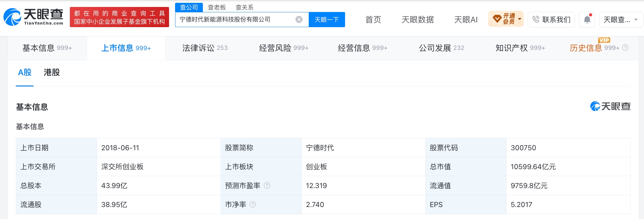The height and width of the screenshot is (219, 644).
Task: Click the circulating value 9759.8亿元
Action: point(529,186)
